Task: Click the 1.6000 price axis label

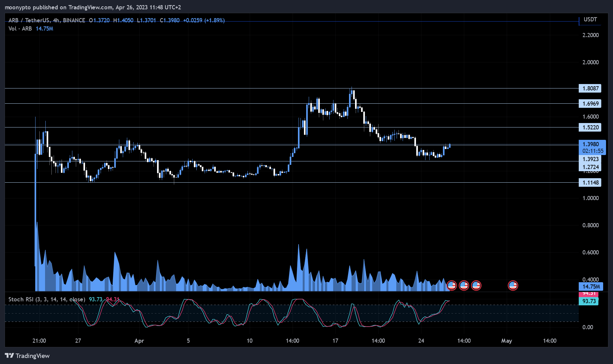Action: (590, 117)
